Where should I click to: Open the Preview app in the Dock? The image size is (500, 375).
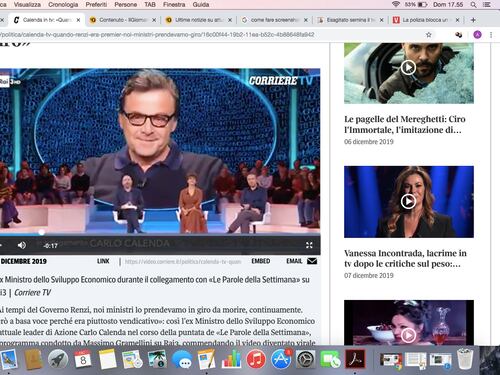9,360
